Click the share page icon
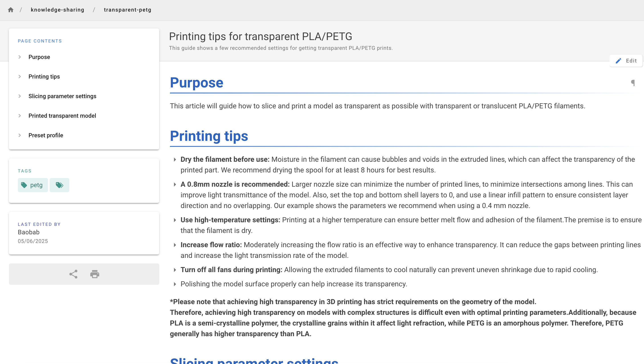This screenshot has width=644, height=364. (x=73, y=274)
